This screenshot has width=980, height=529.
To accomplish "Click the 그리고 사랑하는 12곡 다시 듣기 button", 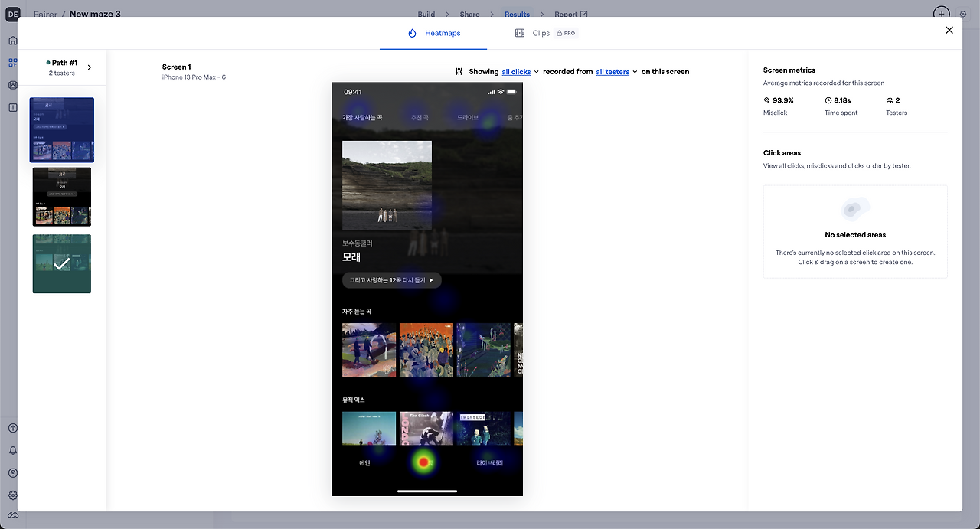I will click(392, 280).
